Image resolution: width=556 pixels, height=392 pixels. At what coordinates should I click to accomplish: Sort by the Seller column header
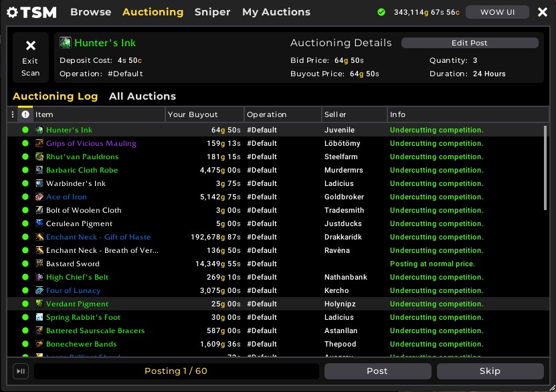click(x=353, y=114)
